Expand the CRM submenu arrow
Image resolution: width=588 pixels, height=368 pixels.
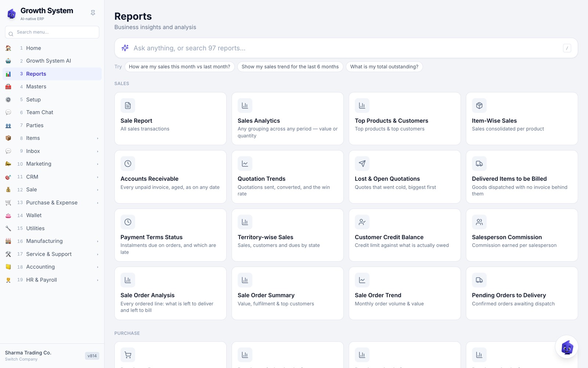(x=97, y=177)
